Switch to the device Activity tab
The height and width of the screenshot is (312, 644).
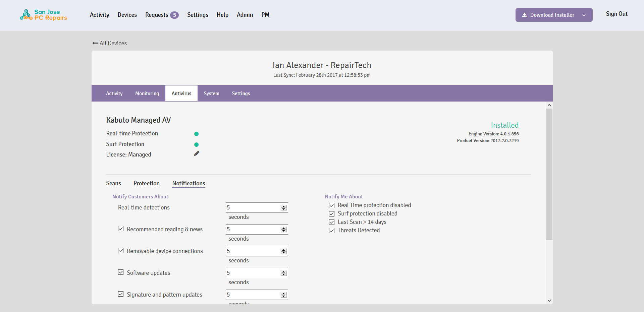tap(114, 93)
